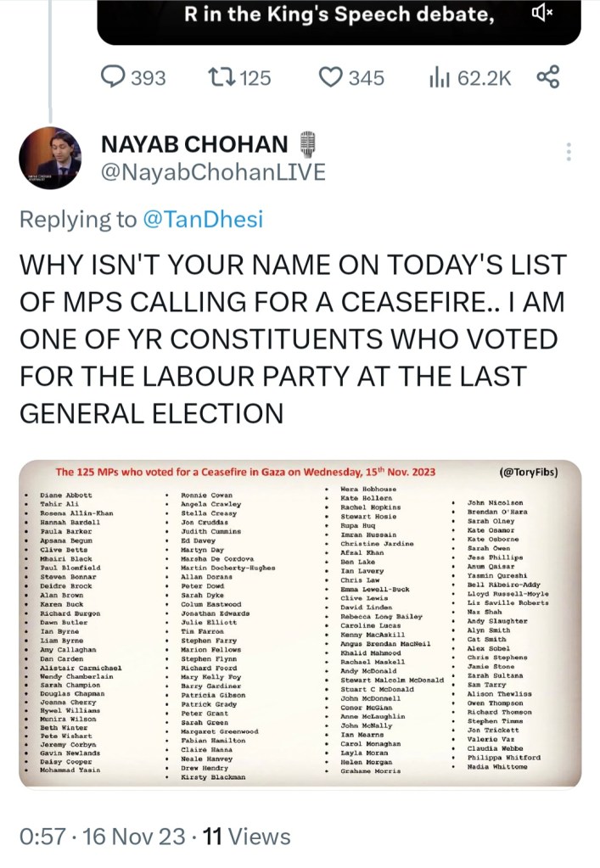This screenshot has width=600, height=868.
Task: Click the microphone emoji beside the name
Action: (x=308, y=144)
